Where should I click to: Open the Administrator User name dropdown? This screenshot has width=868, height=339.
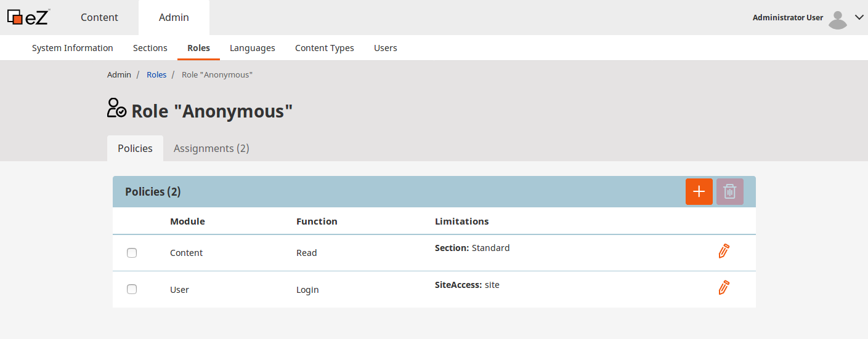[787, 18]
